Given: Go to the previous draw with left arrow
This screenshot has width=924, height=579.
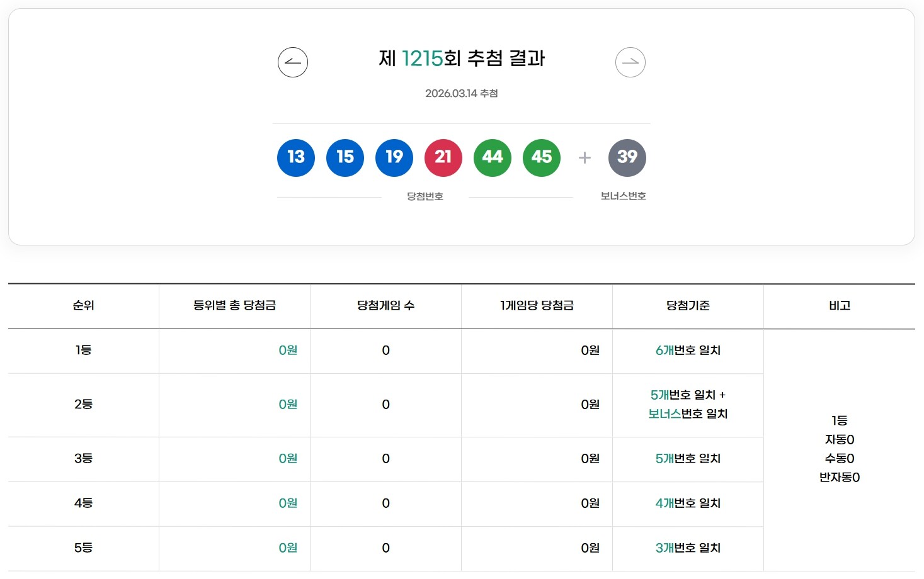Looking at the screenshot, I should point(293,62).
